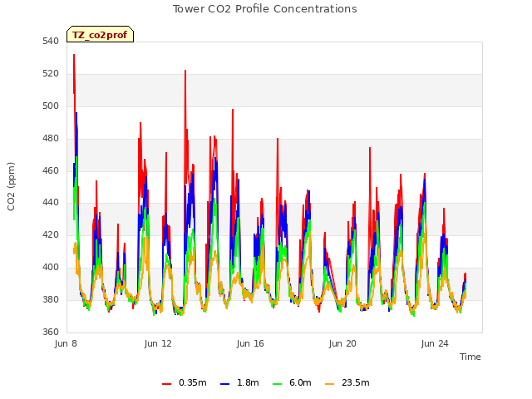Click the Jun 20 x-axis tick label

pyautogui.click(x=342, y=343)
